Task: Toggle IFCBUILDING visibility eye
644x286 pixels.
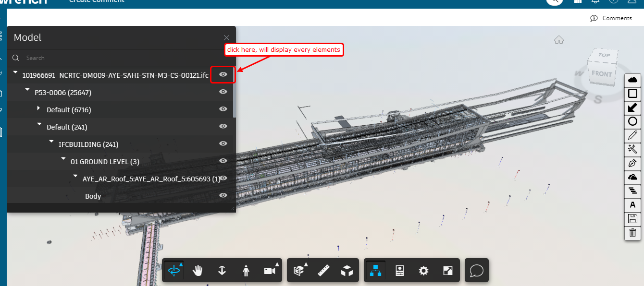Action: click(x=223, y=143)
